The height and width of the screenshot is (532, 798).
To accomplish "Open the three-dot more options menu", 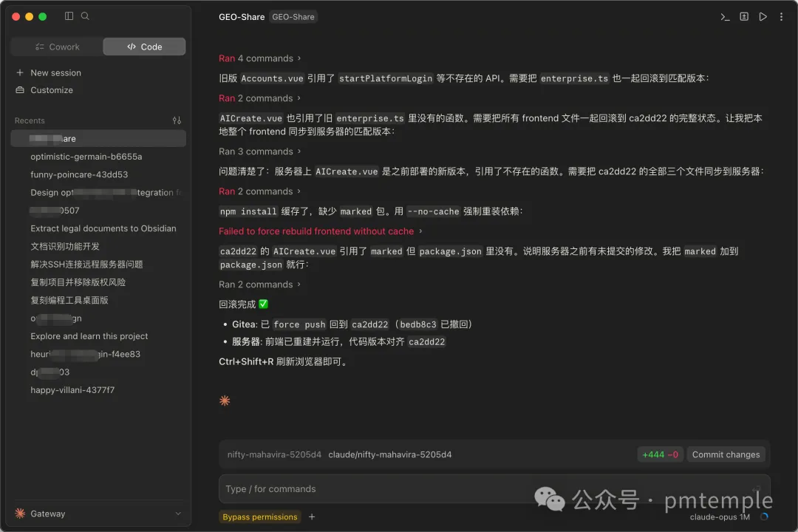I will tap(781, 17).
